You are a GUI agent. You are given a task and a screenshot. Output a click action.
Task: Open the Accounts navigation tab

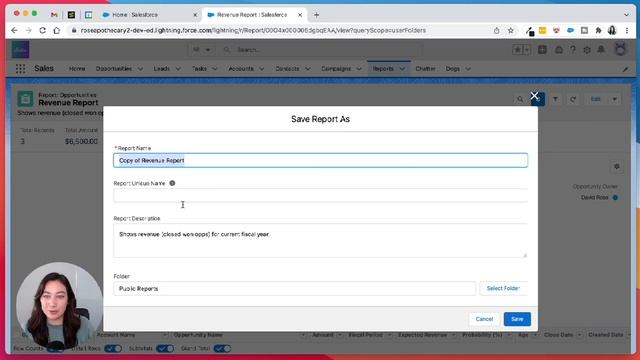tap(241, 69)
